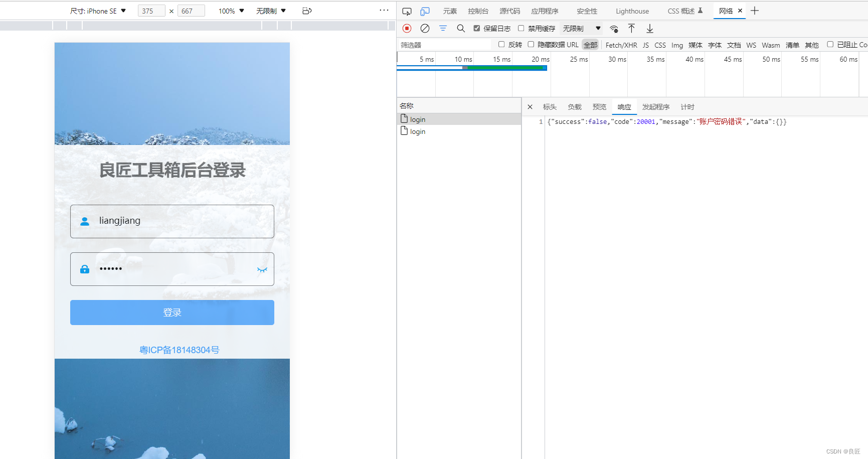
Task: Toggle password visibility eye icon
Action: pos(262,270)
